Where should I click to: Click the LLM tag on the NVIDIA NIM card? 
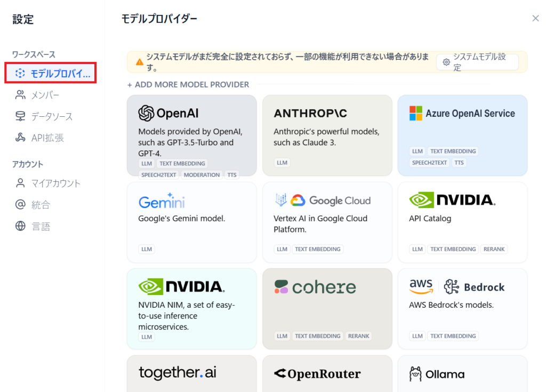tap(147, 337)
